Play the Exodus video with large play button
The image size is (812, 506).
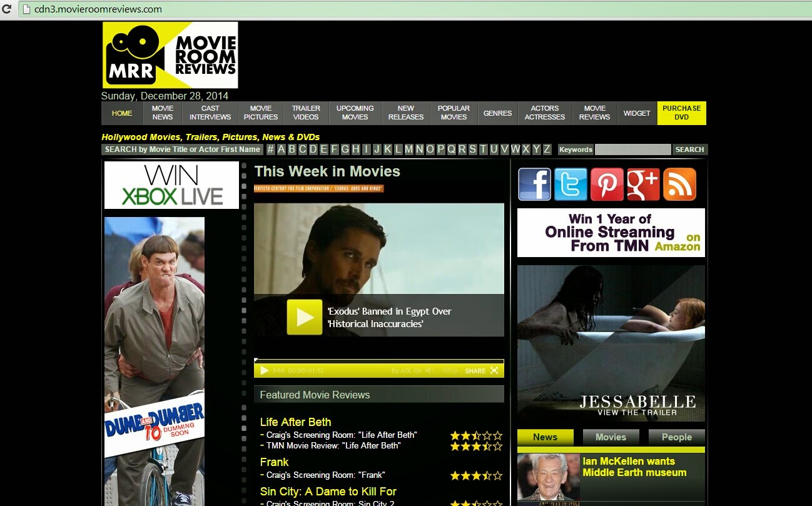click(x=305, y=317)
